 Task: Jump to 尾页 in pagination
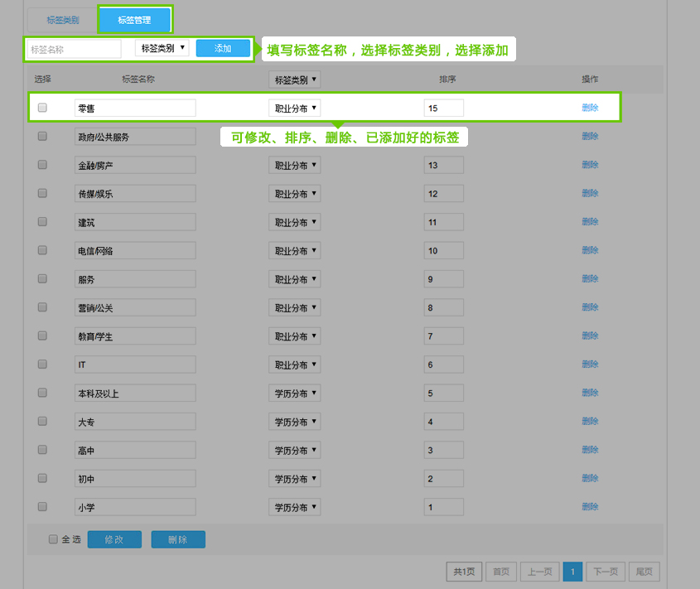tap(644, 572)
